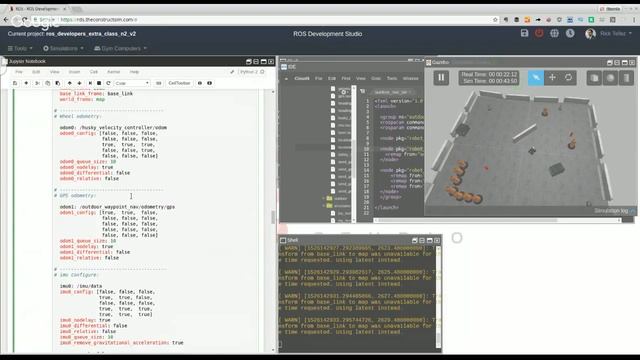Select the Gazebo translate tool
The image size is (640, 360).
tap(552, 78)
